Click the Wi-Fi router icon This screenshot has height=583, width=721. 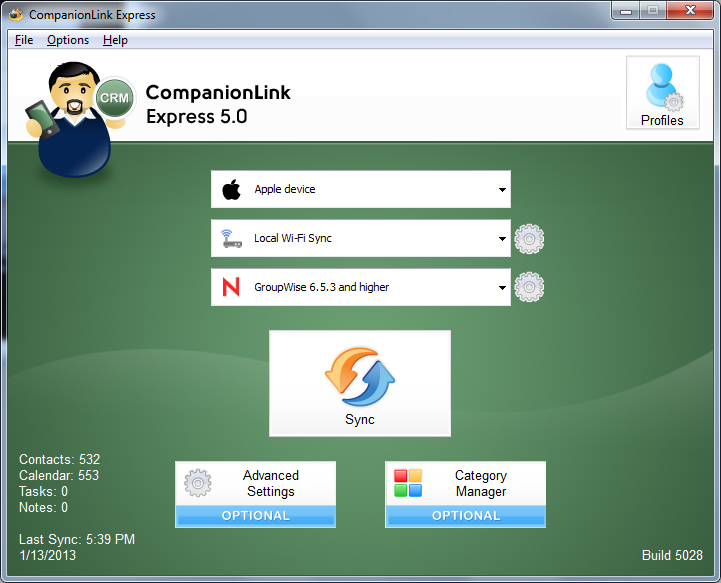pos(232,239)
